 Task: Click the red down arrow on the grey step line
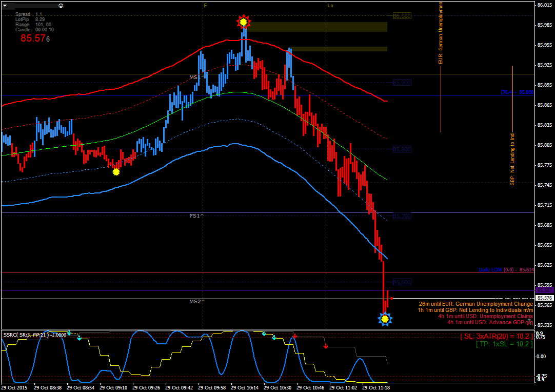(x=326, y=346)
